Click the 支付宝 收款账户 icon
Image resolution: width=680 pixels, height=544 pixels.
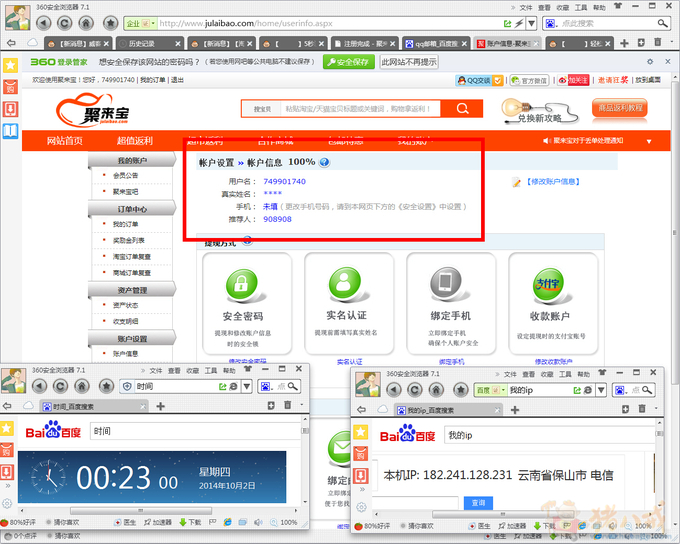tap(548, 284)
